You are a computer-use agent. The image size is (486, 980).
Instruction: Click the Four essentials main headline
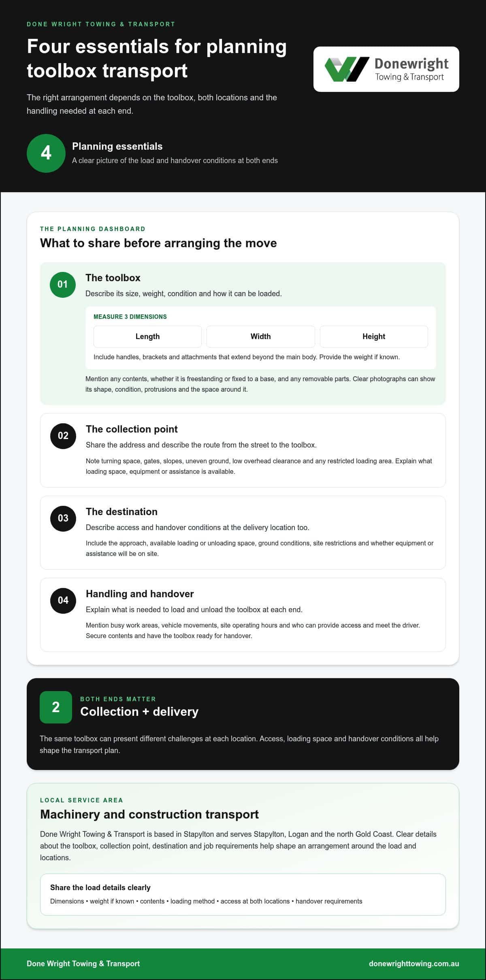(x=157, y=58)
